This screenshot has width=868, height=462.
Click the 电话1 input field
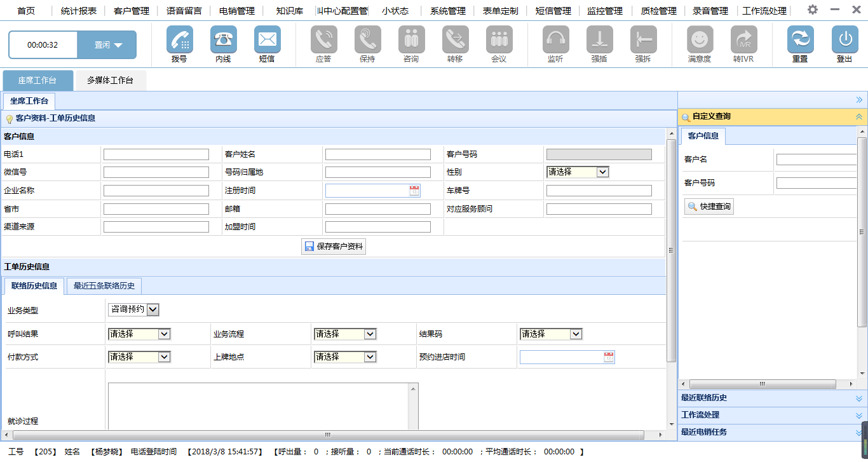pos(156,154)
